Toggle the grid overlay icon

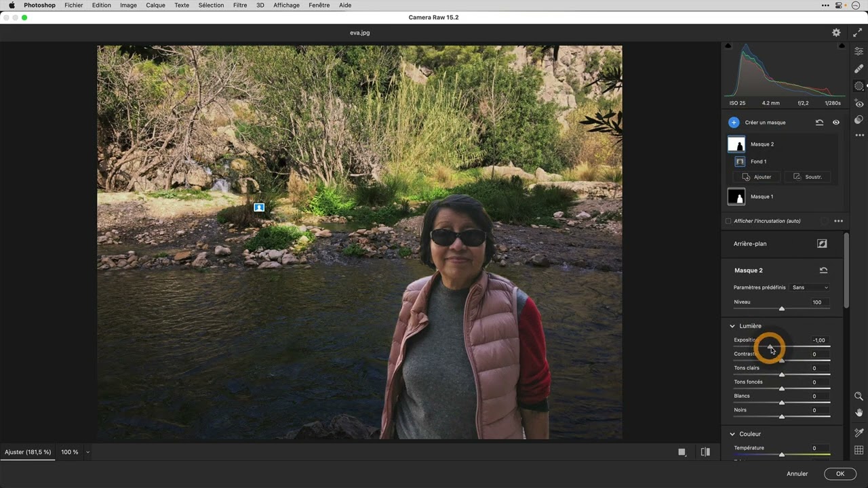859,450
